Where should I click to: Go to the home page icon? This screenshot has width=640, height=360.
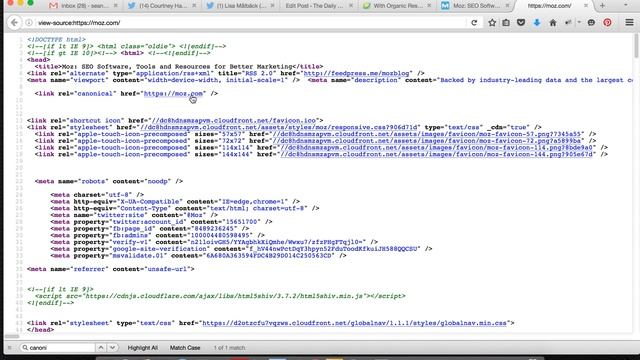[x=553, y=23]
